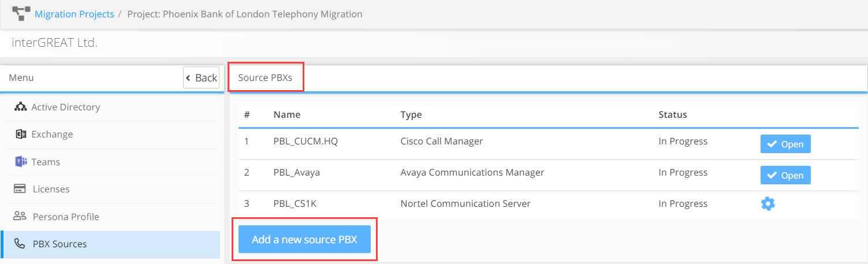
Task: Follow the Migration Projects breadcrumb link
Action: click(x=74, y=14)
